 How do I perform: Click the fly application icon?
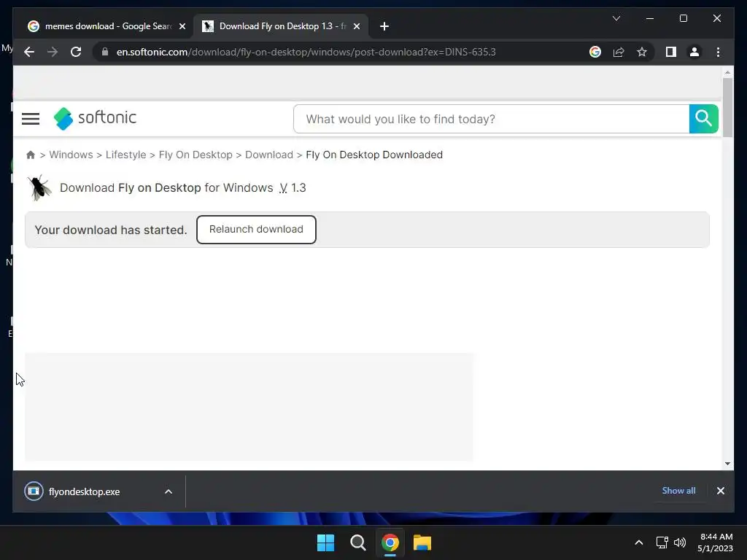point(39,187)
